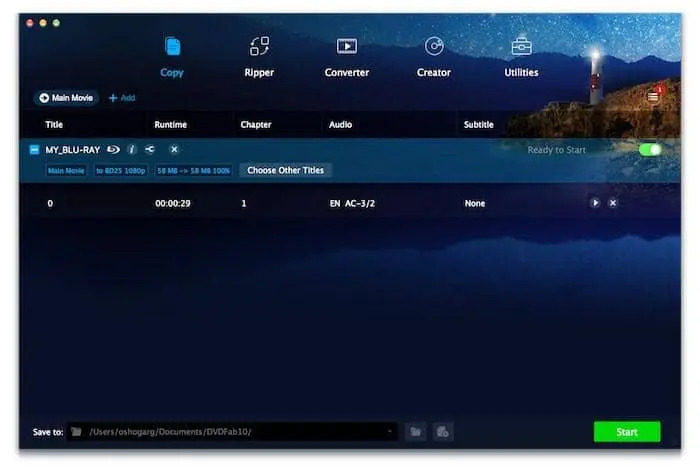This screenshot has height=474, width=700.
Task: Browse output folder with the folder icon
Action: click(416, 432)
